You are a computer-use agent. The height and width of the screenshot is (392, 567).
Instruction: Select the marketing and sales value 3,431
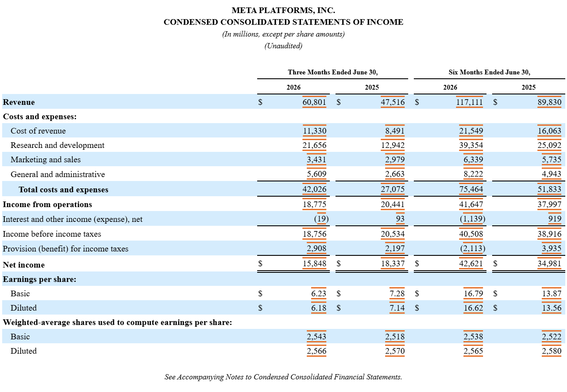pyautogui.click(x=316, y=160)
